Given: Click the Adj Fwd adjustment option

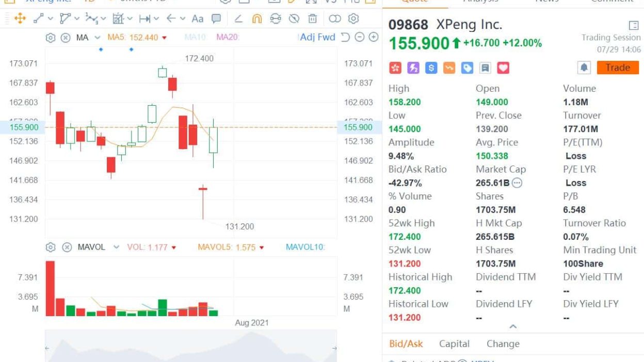Looking at the screenshot, I should tap(317, 37).
